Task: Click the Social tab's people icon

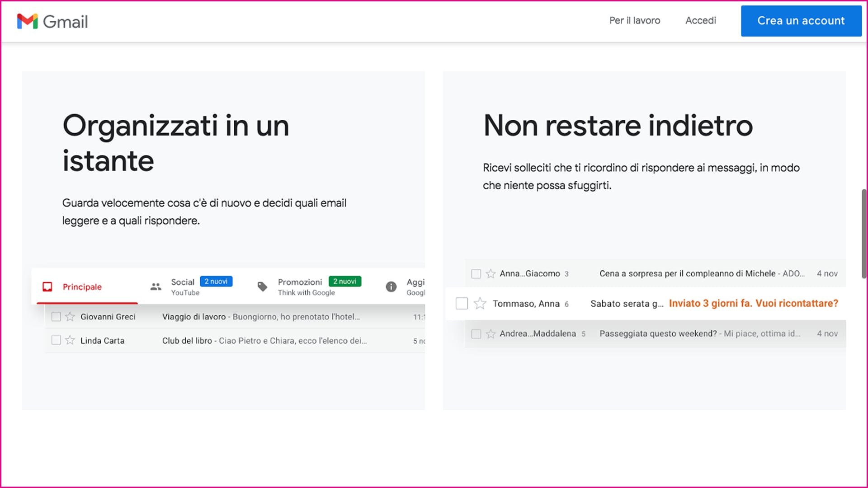Action: (x=155, y=286)
